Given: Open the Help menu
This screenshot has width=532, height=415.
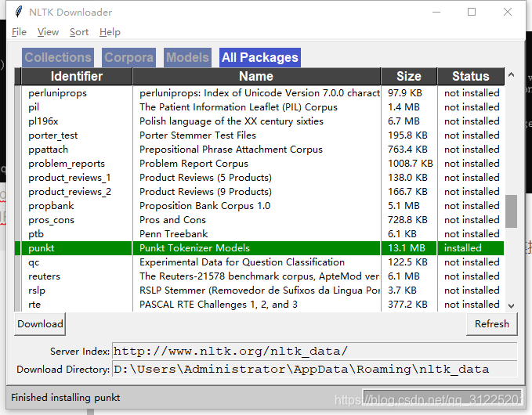Looking at the screenshot, I should (110, 32).
